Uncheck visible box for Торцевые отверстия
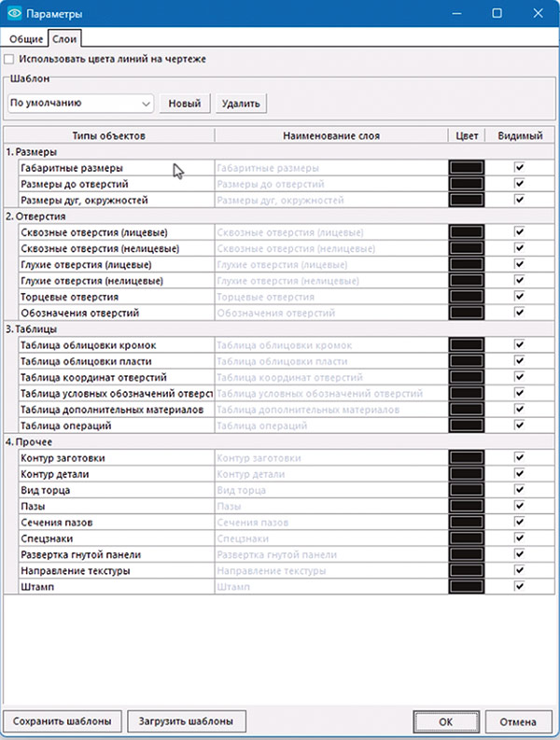The width and height of the screenshot is (560, 740). (x=519, y=297)
